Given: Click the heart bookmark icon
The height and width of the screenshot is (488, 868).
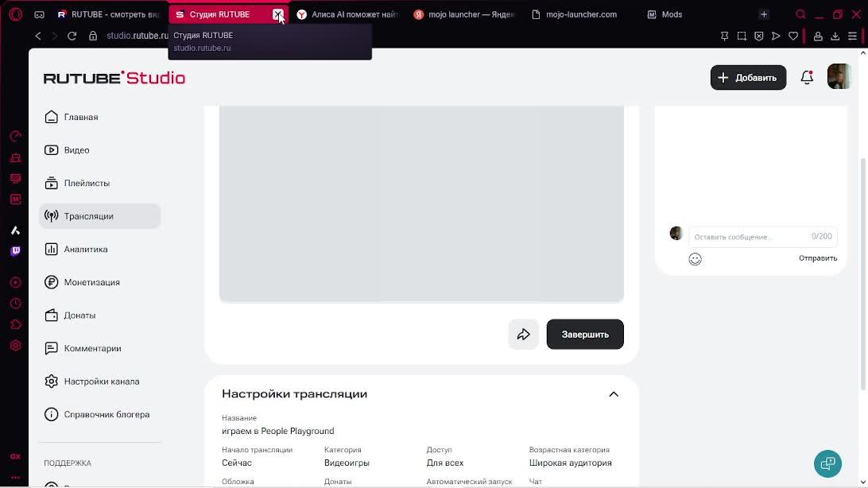Looking at the screenshot, I should (793, 36).
